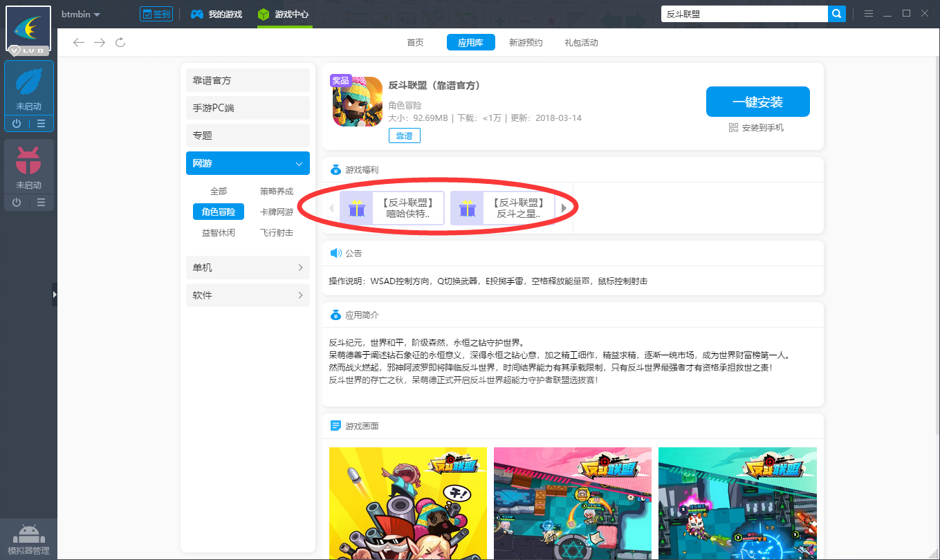Select the 靠谱官方 category
This screenshot has width=940, height=560.
[248, 80]
